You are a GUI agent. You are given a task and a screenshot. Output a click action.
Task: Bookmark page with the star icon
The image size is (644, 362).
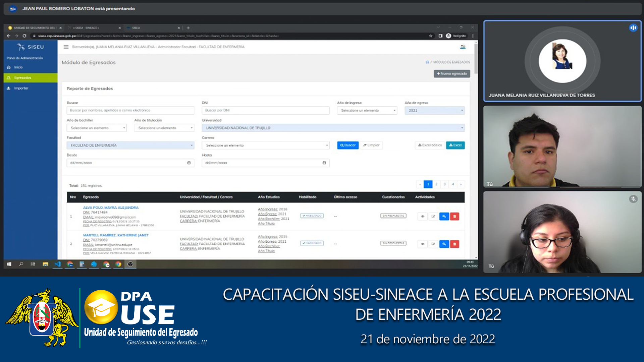pos(431,36)
